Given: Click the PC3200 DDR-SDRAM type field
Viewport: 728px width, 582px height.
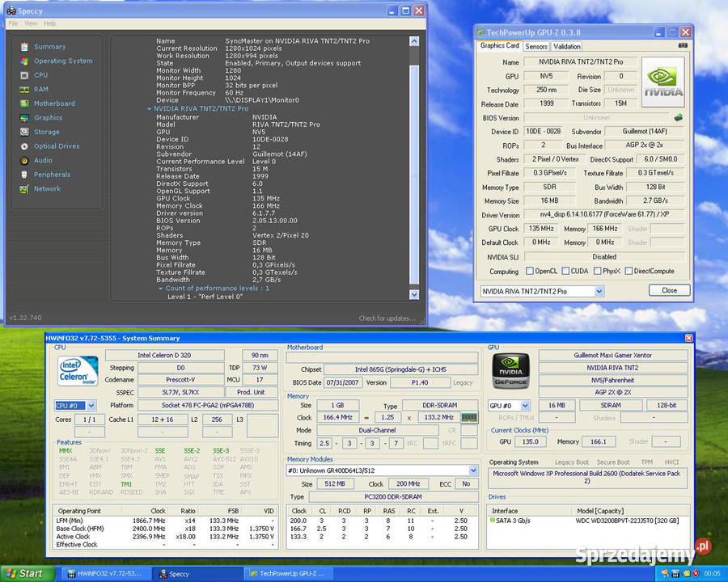Looking at the screenshot, I should (x=393, y=496).
